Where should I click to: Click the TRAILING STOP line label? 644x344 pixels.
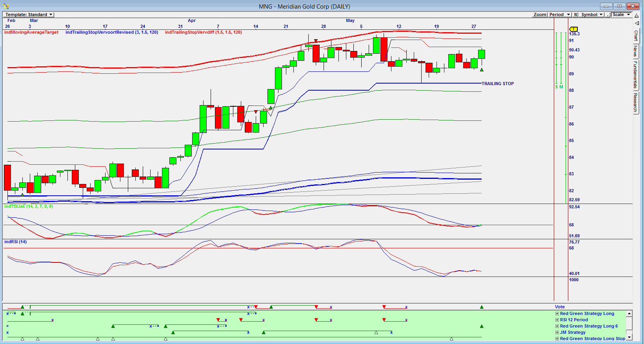498,84
